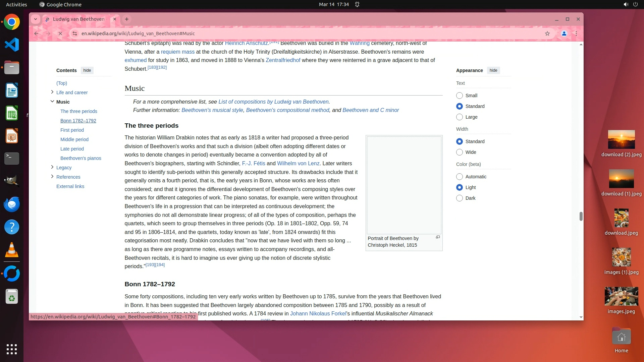Collapse the Music section in Contents
The width and height of the screenshot is (644, 362).
(x=52, y=102)
